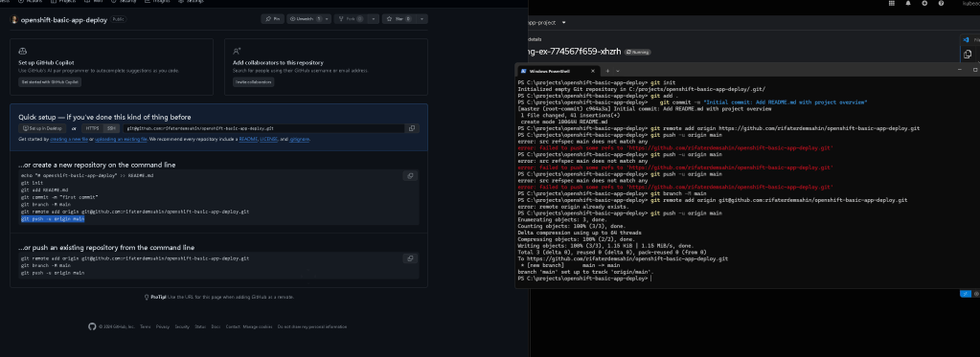Screen dimensions: 980x357
Task: Open the OpenShift console notifications bell
Action: [908, 3]
